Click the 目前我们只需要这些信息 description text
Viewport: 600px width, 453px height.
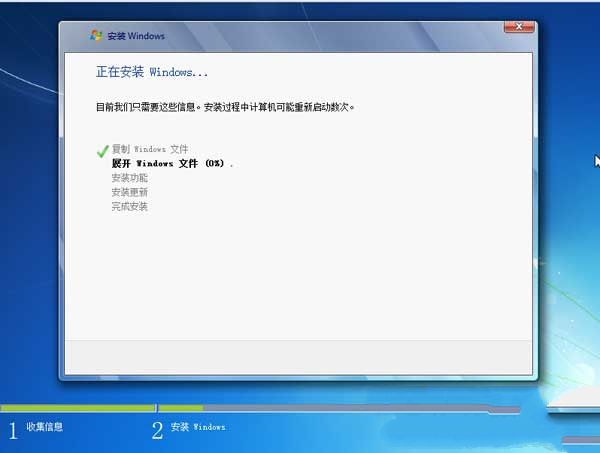tap(225, 106)
